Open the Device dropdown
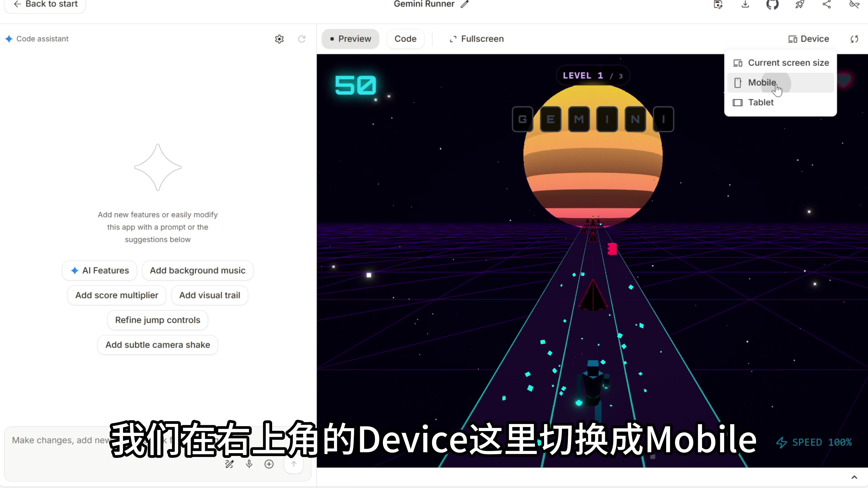 (x=809, y=39)
